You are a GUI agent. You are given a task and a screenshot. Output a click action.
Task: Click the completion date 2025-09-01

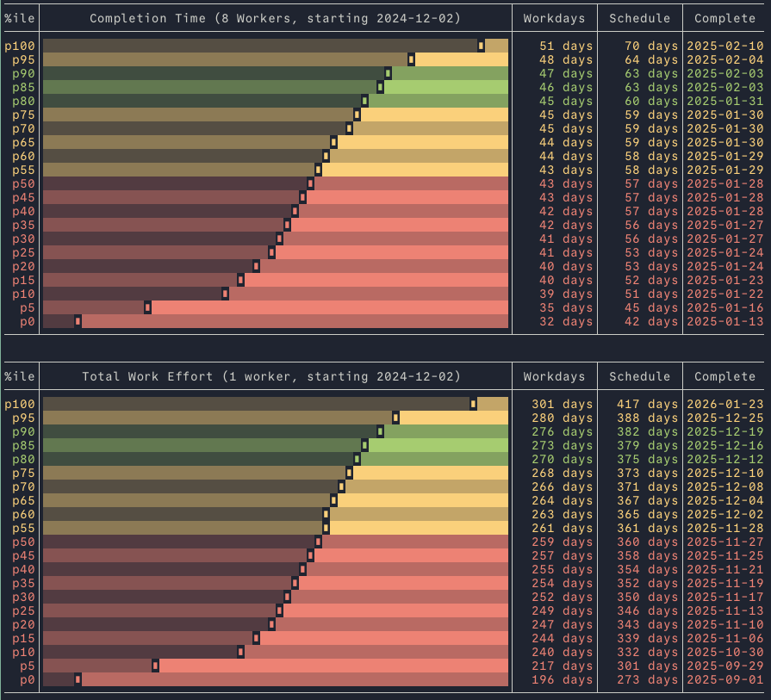[725, 680]
